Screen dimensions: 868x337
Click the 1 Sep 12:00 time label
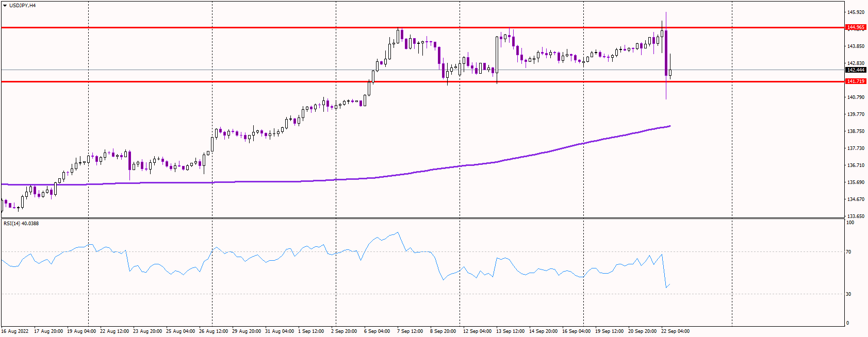pyautogui.click(x=311, y=331)
